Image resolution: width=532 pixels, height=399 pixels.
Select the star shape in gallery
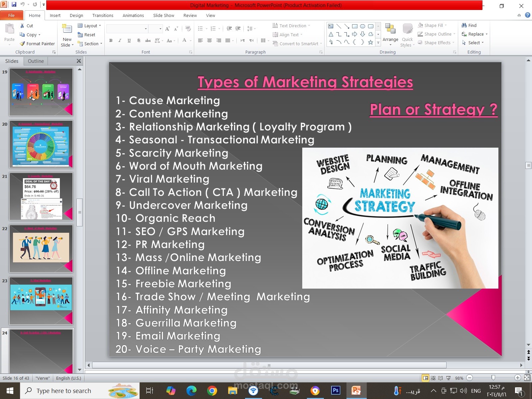click(370, 42)
